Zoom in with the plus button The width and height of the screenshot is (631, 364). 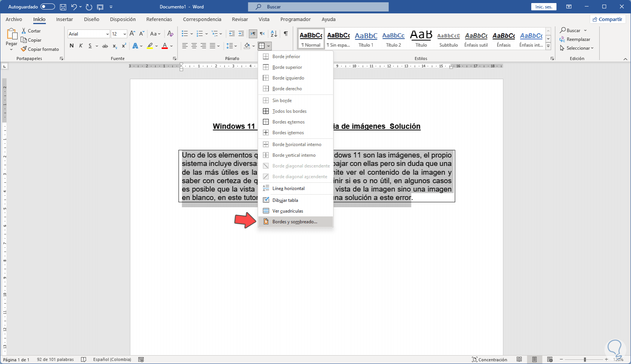pyautogui.click(x=607, y=359)
